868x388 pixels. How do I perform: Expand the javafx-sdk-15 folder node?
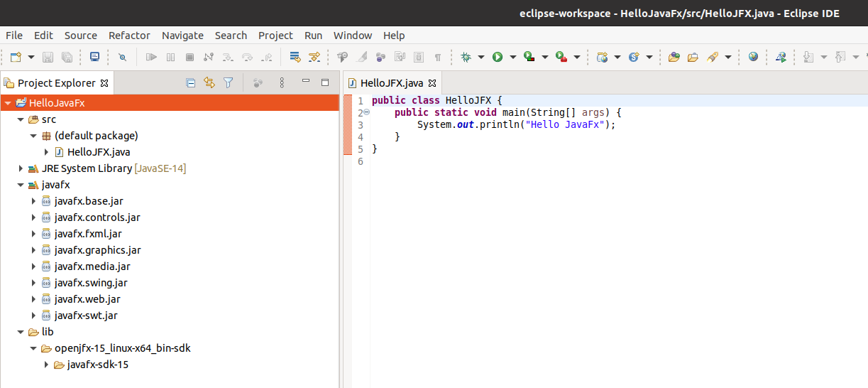tap(46, 365)
